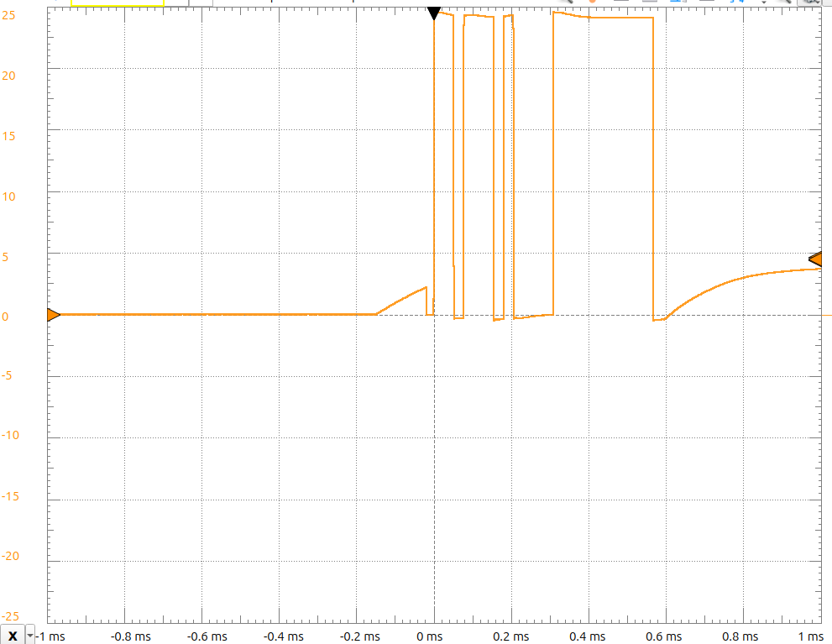The image size is (832, 644).
Task: Click the black trigger position marker above the graph
Action: [x=434, y=10]
